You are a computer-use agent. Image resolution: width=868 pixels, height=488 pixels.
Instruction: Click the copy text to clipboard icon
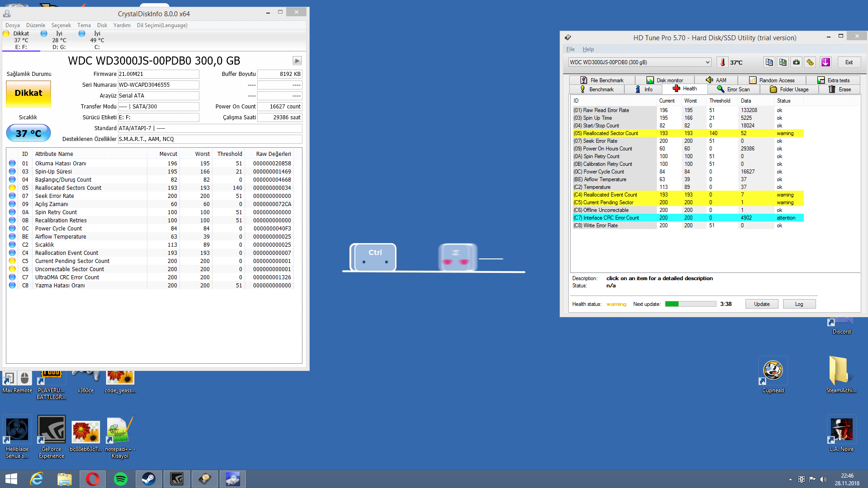click(x=769, y=62)
